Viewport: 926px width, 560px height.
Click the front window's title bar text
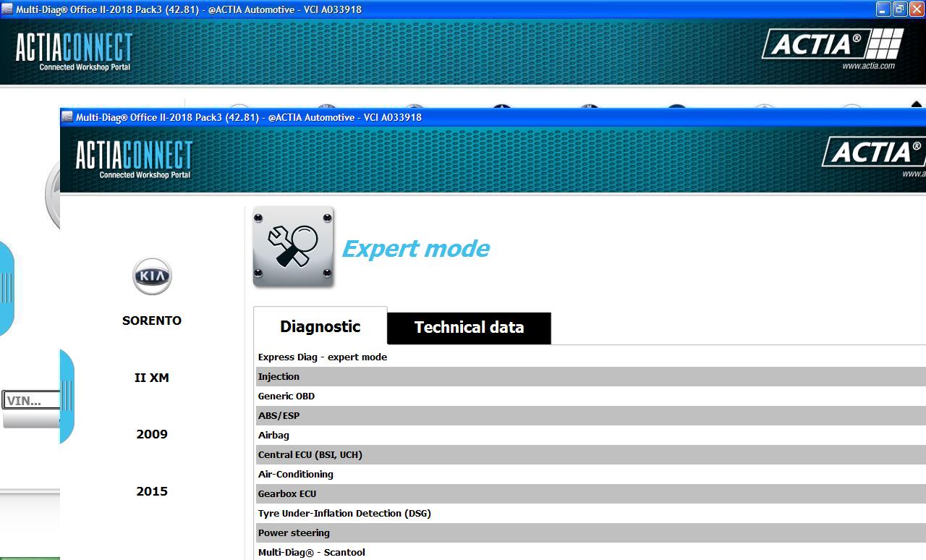249,117
